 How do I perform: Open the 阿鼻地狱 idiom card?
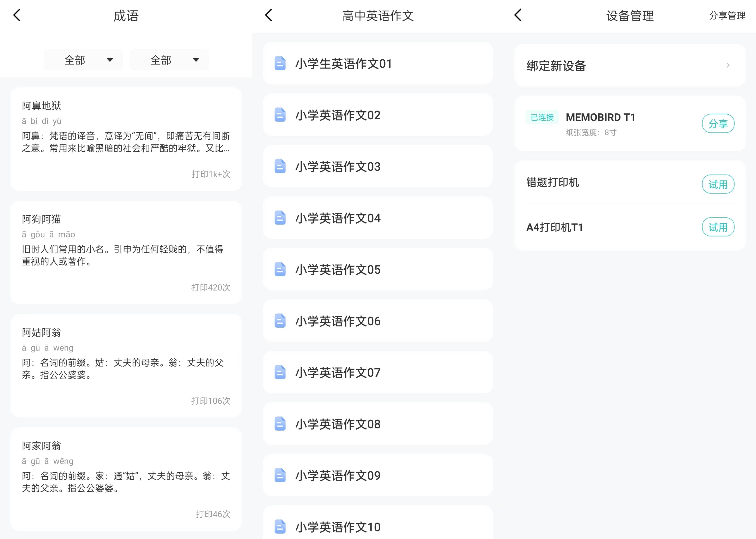pyautogui.click(x=126, y=139)
